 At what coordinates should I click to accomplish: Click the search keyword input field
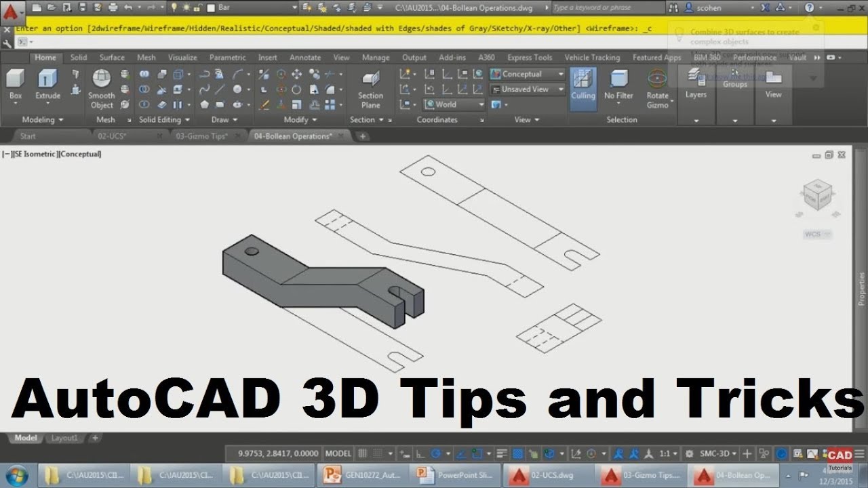607,8
